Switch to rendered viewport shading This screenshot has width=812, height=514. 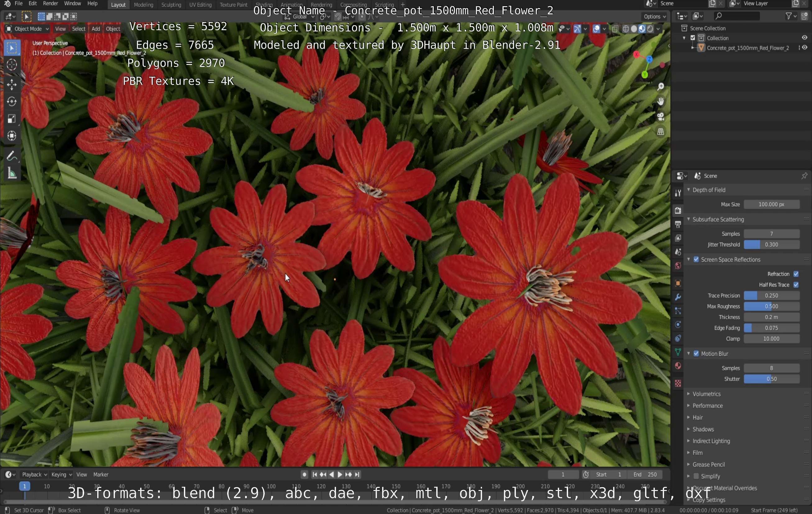tap(650, 29)
